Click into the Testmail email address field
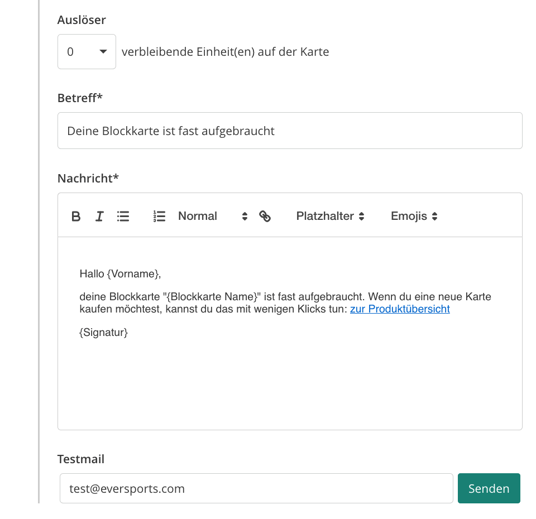536x519 pixels. coord(256,489)
